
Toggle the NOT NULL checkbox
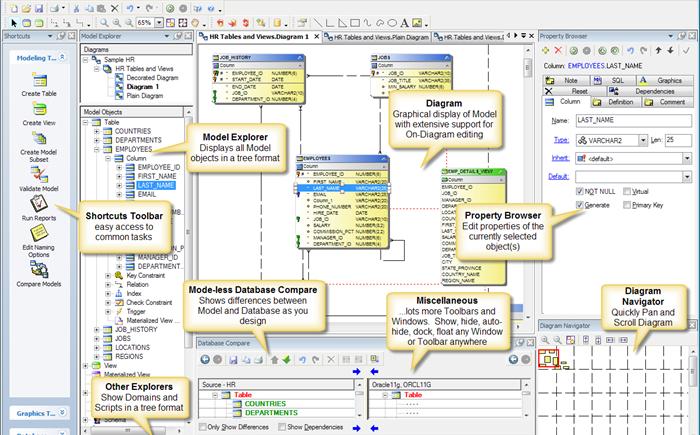(579, 191)
